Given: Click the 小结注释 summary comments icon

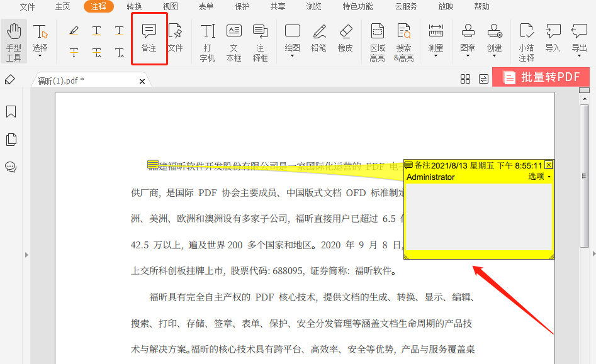Looking at the screenshot, I should pos(526,39).
